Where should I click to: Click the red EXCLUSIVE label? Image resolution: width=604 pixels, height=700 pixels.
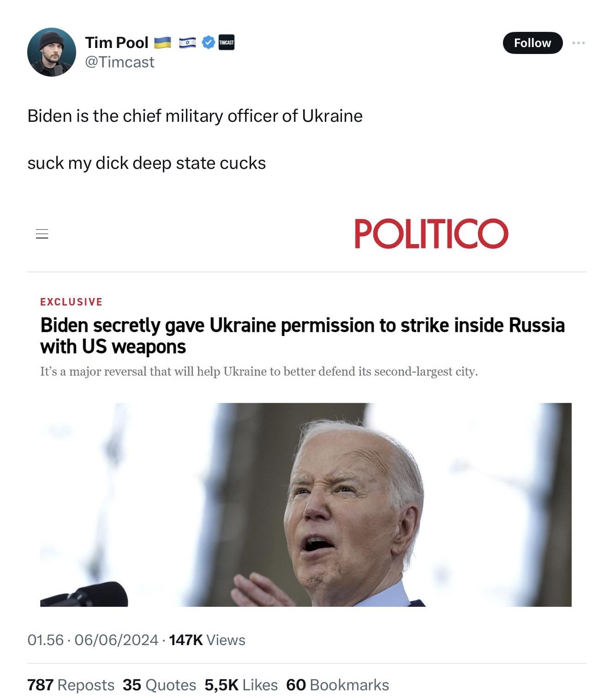[72, 302]
